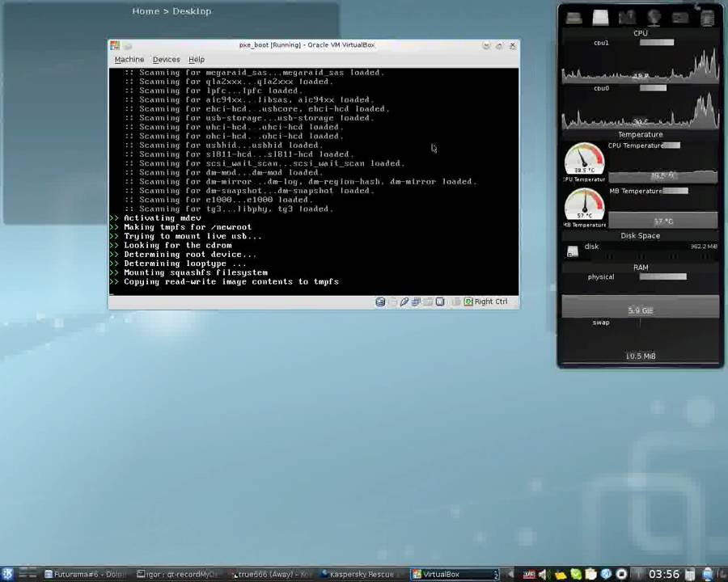Click the MB Temperature gauge dial

pyautogui.click(x=585, y=205)
